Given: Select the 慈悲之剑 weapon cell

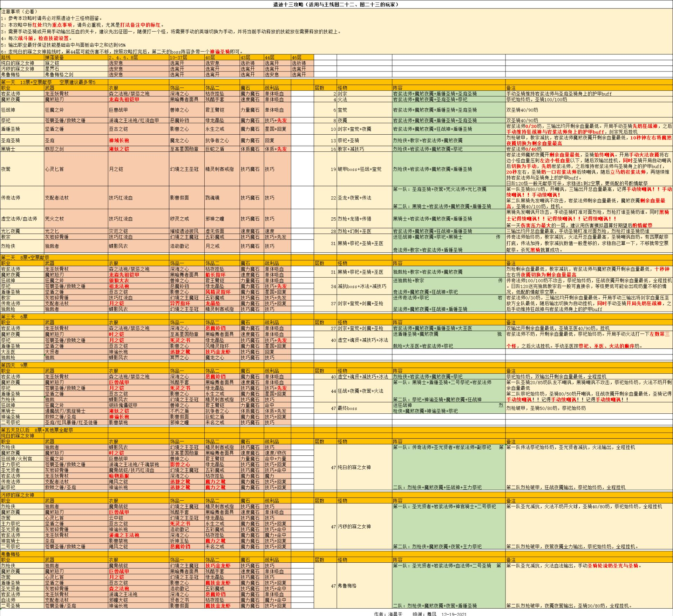Looking at the screenshot, I should [54, 149].
